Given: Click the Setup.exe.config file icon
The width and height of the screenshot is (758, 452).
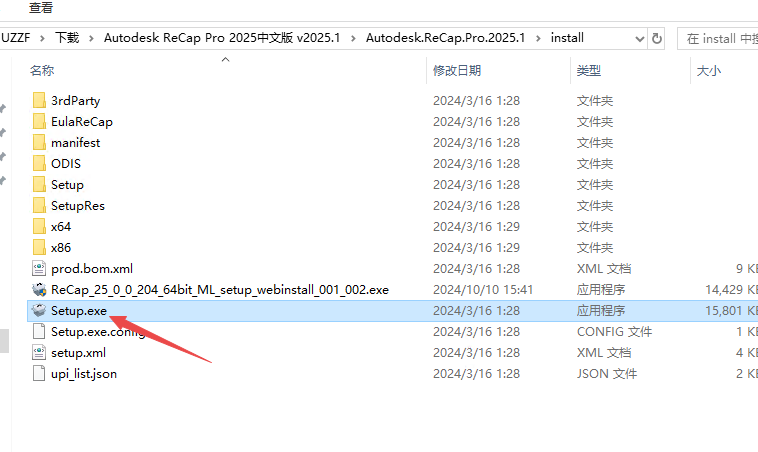Looking at the screenshot, I should [x=39, y=331].
